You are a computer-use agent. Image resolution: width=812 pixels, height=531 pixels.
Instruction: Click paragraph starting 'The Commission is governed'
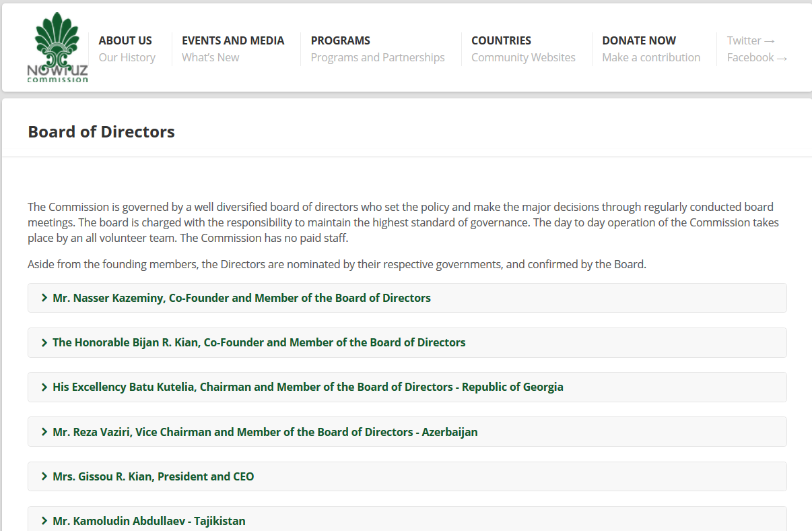(x=403, y=222)
